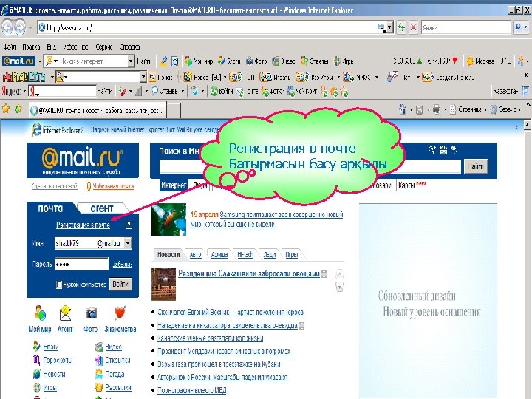The width and height of the screenshot is (532, 399).
Task: Open the Отзывы dropdown in Yandex toolbar
Action: click(183, 91)
